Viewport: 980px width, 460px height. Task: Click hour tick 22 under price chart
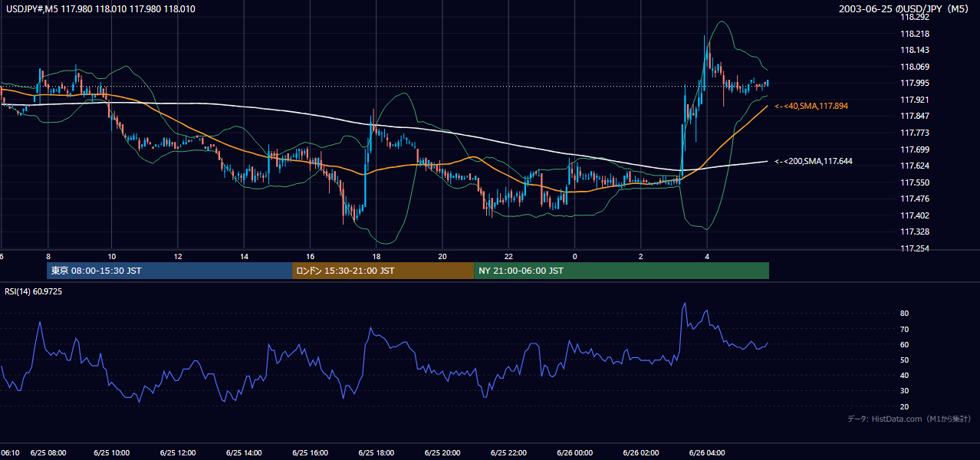pos(508,256)
